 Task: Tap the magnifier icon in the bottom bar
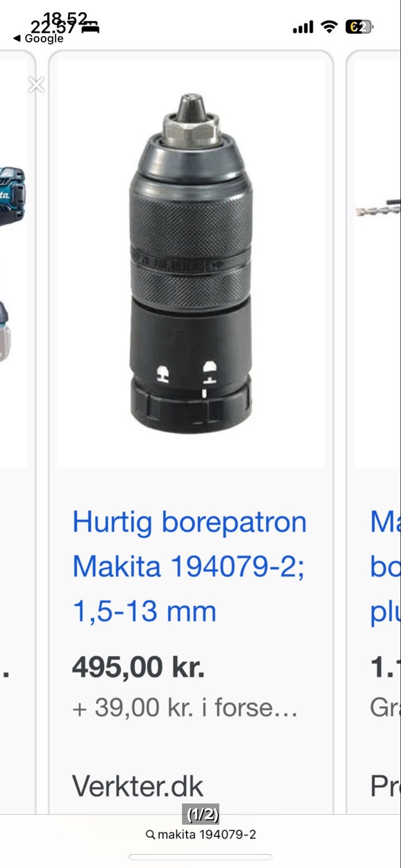pyautogui.click(x=150, y=835)
